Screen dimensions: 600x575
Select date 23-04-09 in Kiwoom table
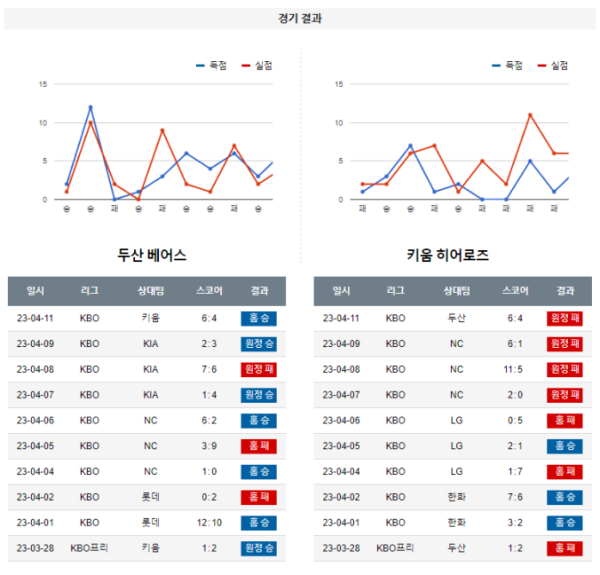click(x=341, y=344)
